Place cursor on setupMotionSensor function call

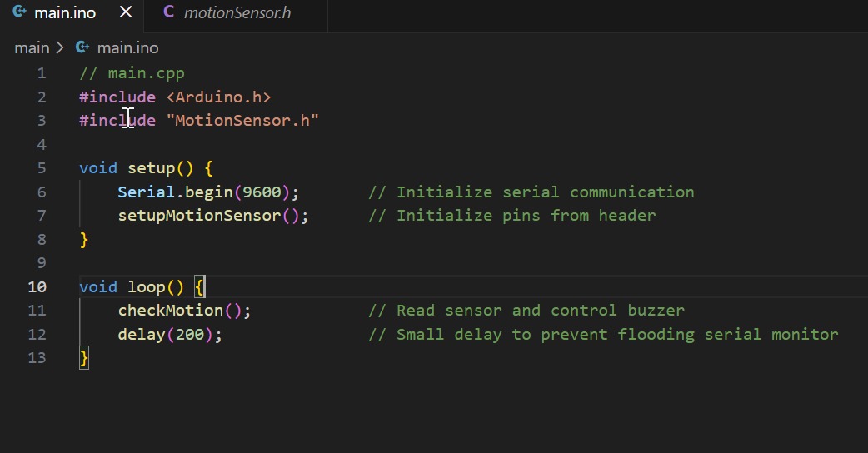coord(200,216)
